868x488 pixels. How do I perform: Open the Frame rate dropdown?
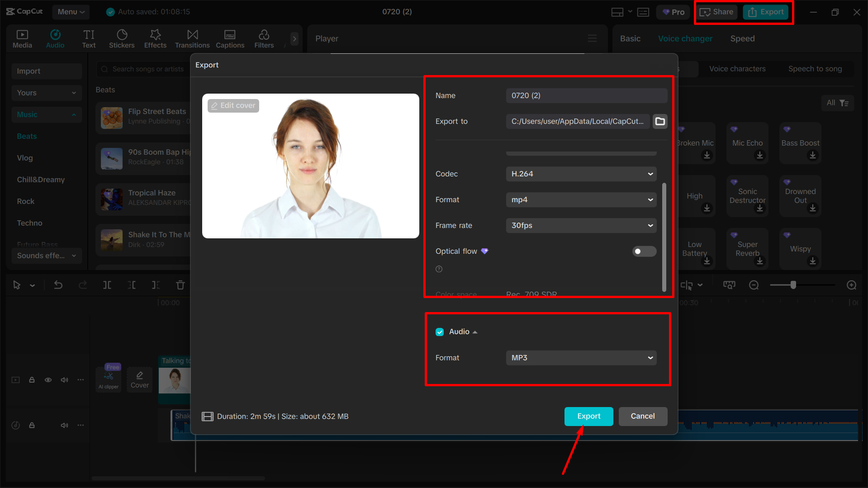click(x=581, y=225)
